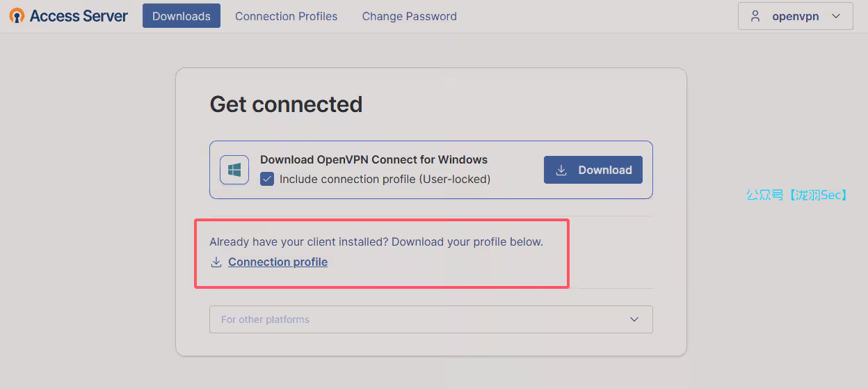Uncheck the Include connection profile checkbox

pyautogui.click(x=267, y=180)
